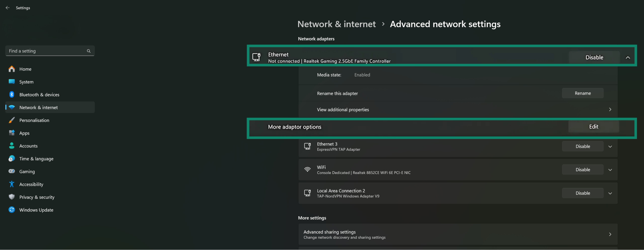Screen dimensions: 644x250
Task: Open System settings page
Action: [x=50, y=82]
